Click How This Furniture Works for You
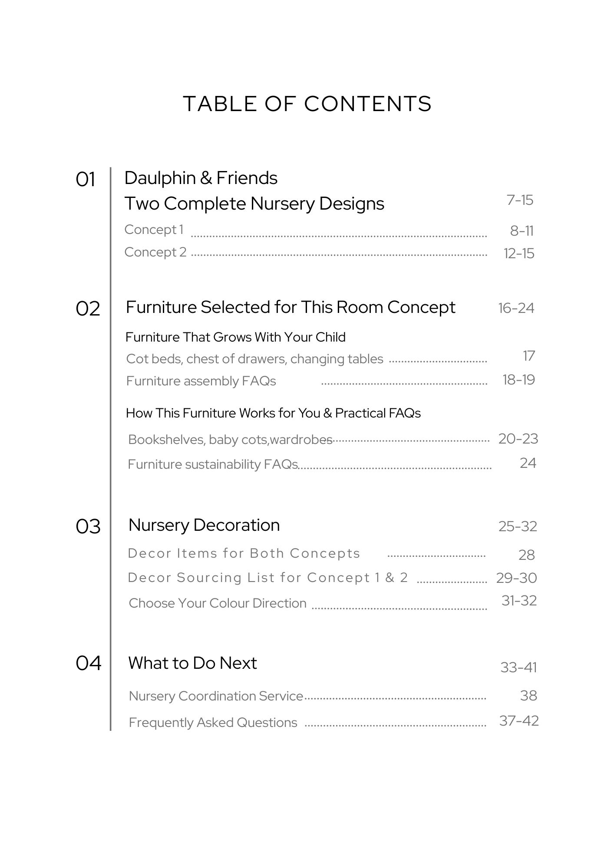This screenshot has width=614, height=868. point(273,413)
